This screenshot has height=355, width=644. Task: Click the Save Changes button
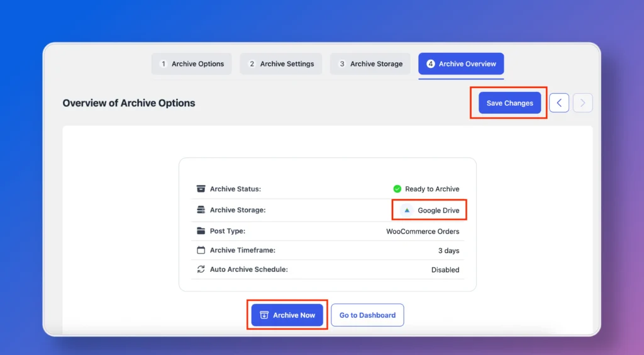coord(509,103)
